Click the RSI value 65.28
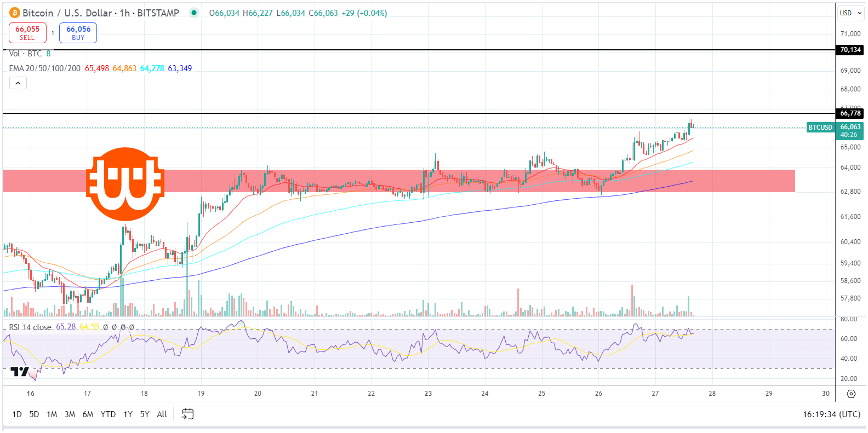This screenshot has width=868, height=433. [66, 327]
